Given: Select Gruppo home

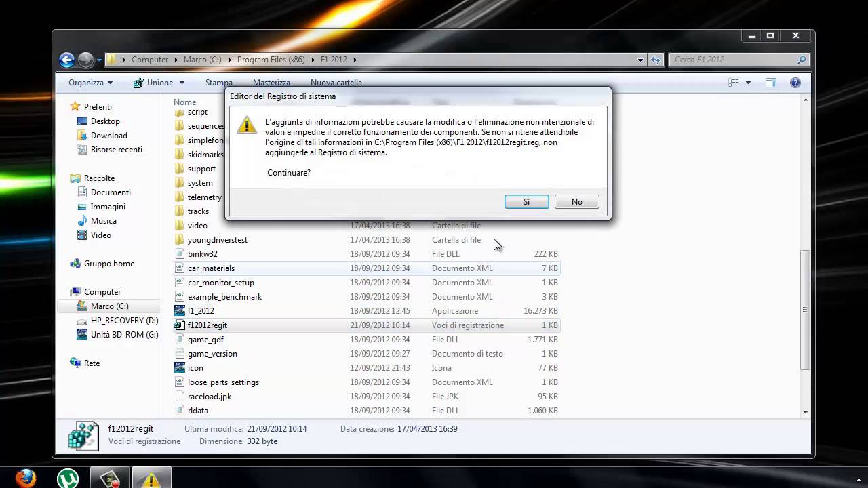Looking at the screenshot, I should [x=109, y=264].
